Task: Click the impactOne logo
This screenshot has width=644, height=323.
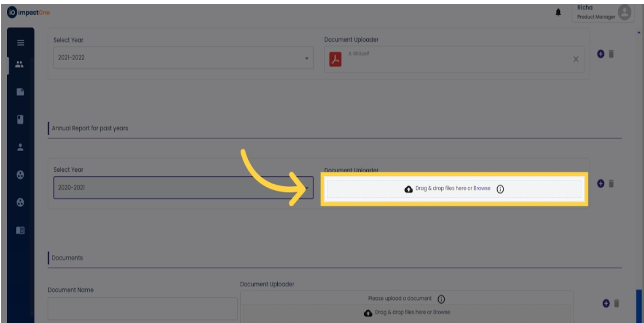Action: pos(29,13)
